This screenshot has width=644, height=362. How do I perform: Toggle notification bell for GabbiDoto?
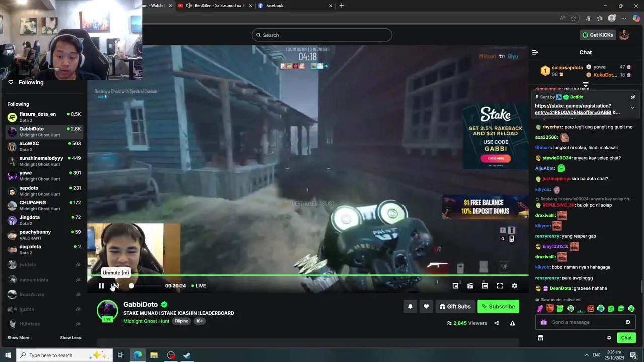pos(410,306)
